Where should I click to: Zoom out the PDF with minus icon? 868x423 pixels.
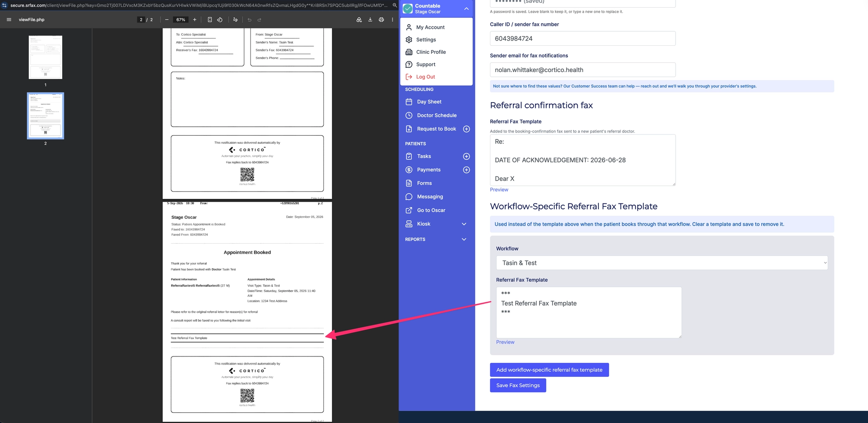[167, 19]
